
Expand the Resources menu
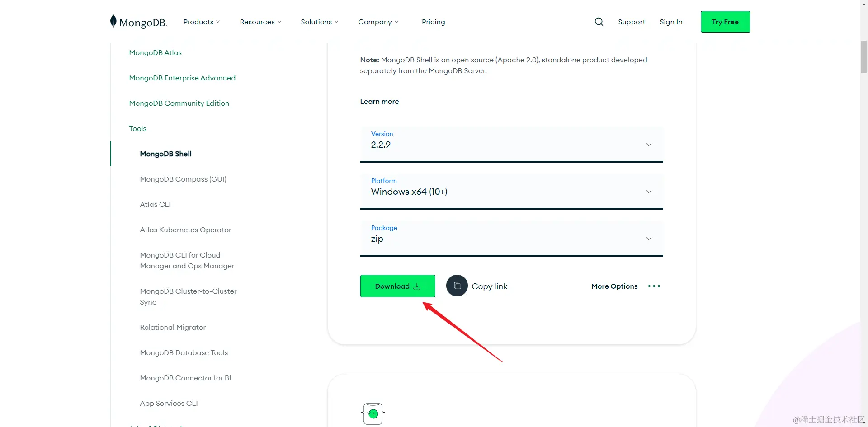260,22
